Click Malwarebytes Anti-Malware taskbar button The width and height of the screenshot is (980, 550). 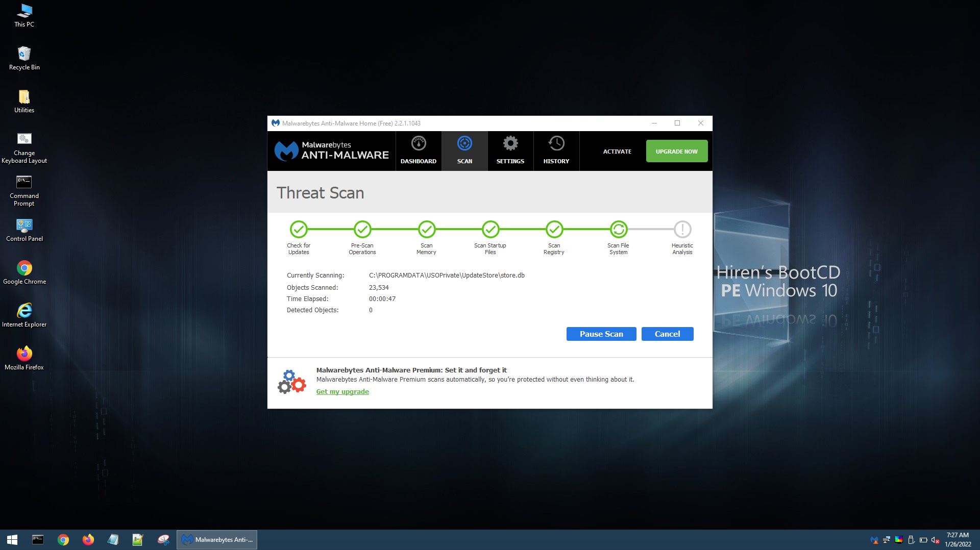pyautogui.click(x=217, y=540)
